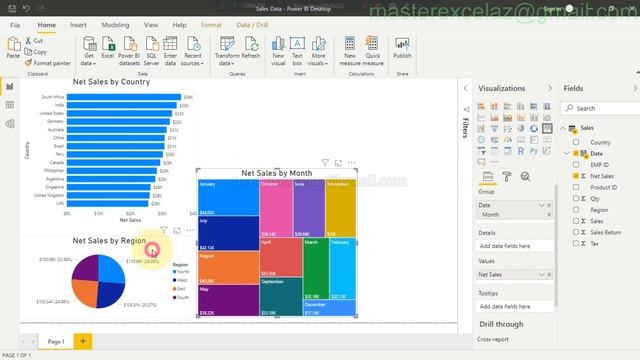
Task: Uncheck the Date field checkbox
Action: [576, 153]
